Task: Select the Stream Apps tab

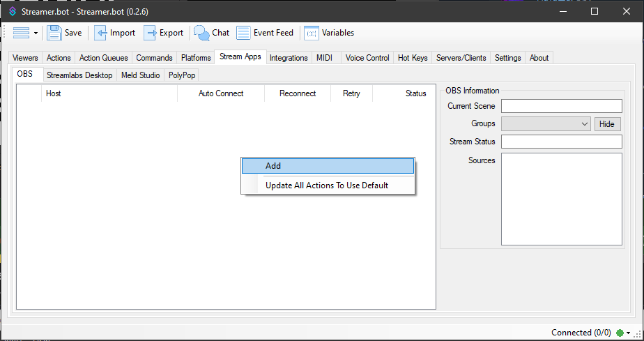Action: [240, 56]
